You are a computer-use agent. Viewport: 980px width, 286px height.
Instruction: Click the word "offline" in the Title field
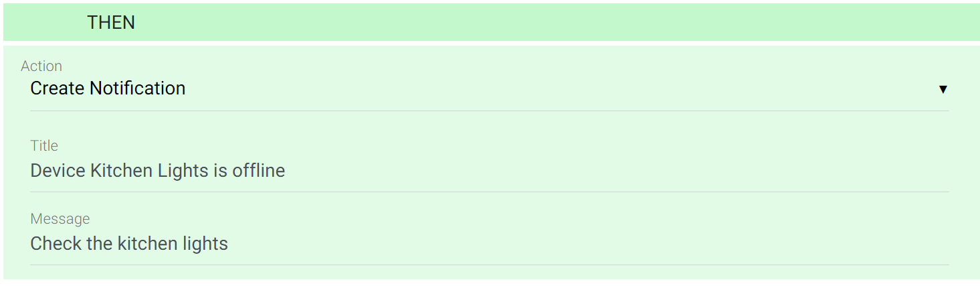click(x=258, y=171)
